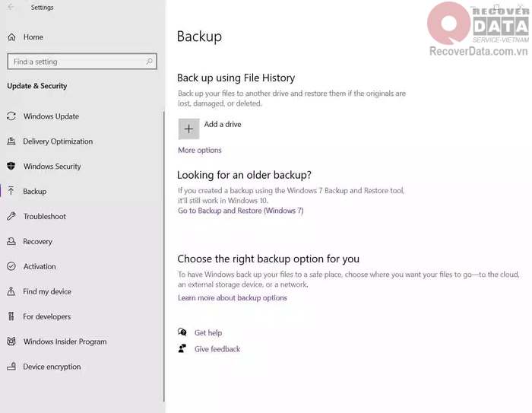Click the Windows Update refresh icon
Screen dimensions: 532x413
click(x=11, y=116)
